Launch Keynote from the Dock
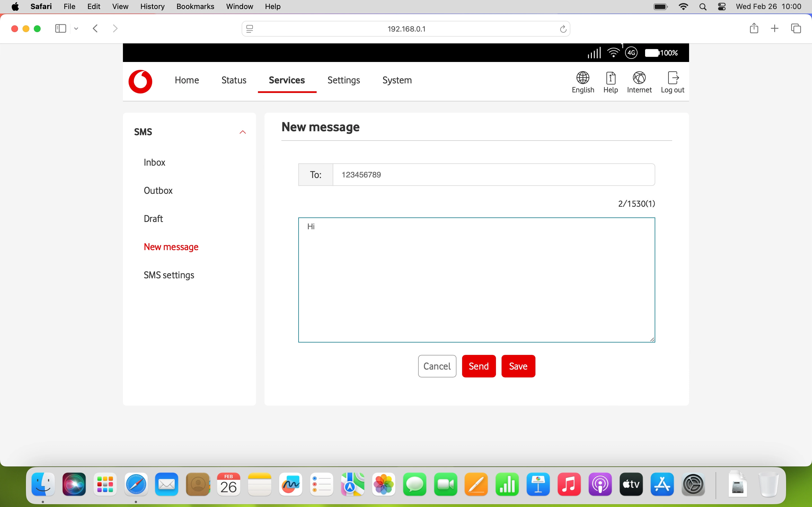The height and width of the screenshot is (507, 812). click(x=538, y=484)
